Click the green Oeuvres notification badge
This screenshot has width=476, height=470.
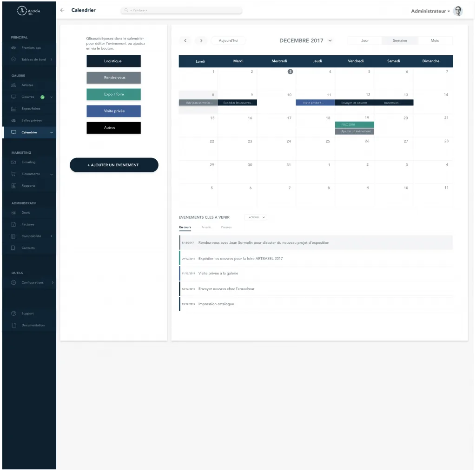pyautogui.click(x=42, y=97)
